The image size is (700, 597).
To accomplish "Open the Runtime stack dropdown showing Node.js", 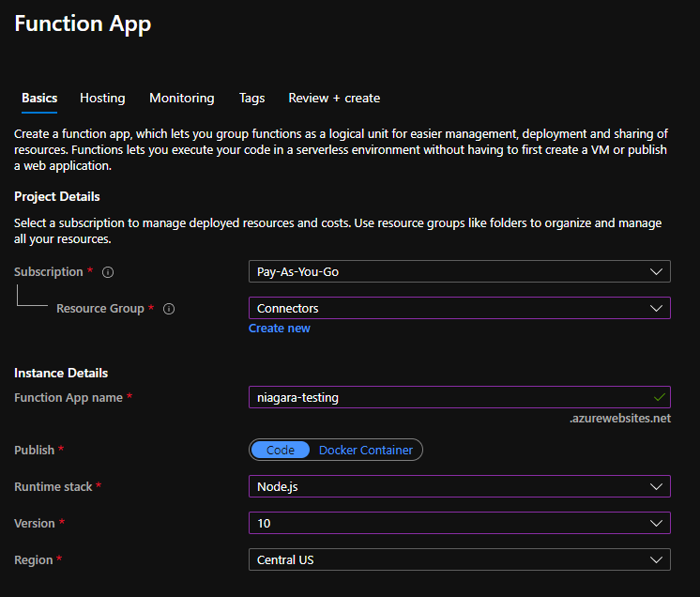I will tap(459, 487).
